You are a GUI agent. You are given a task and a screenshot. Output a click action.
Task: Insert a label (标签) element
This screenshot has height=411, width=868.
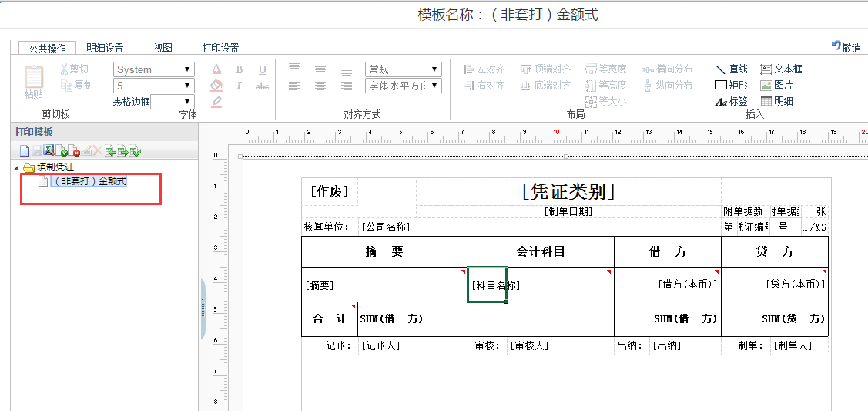731,102
